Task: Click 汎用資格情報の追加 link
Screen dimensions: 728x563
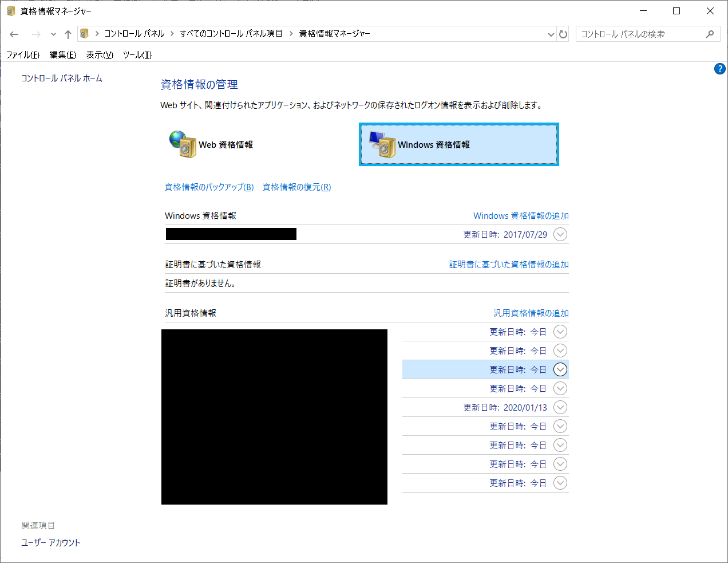Action: [531, 313]
